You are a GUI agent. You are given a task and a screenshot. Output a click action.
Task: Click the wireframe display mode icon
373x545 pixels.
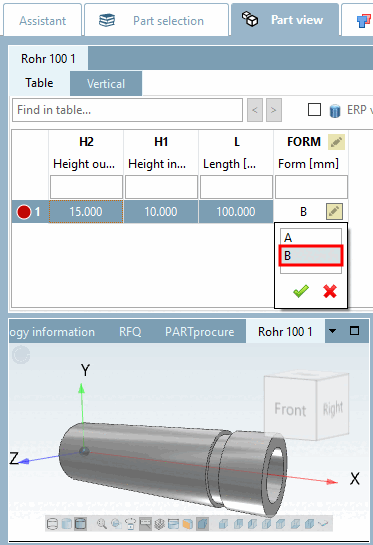52,524
